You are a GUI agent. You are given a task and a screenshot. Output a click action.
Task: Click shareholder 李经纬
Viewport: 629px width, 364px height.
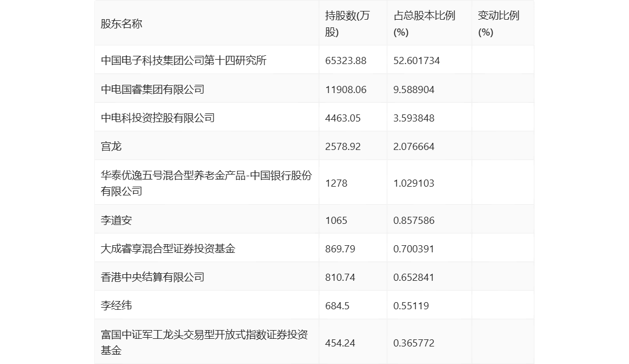pos(116,305)
